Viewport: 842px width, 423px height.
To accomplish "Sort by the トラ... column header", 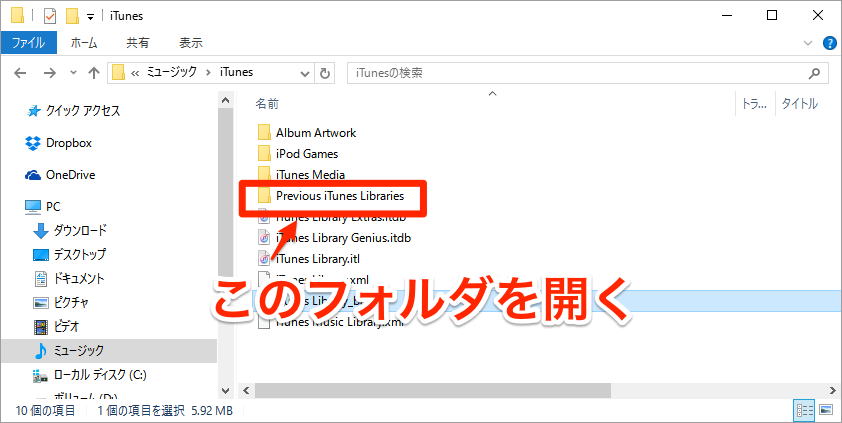I will point(754,104).
